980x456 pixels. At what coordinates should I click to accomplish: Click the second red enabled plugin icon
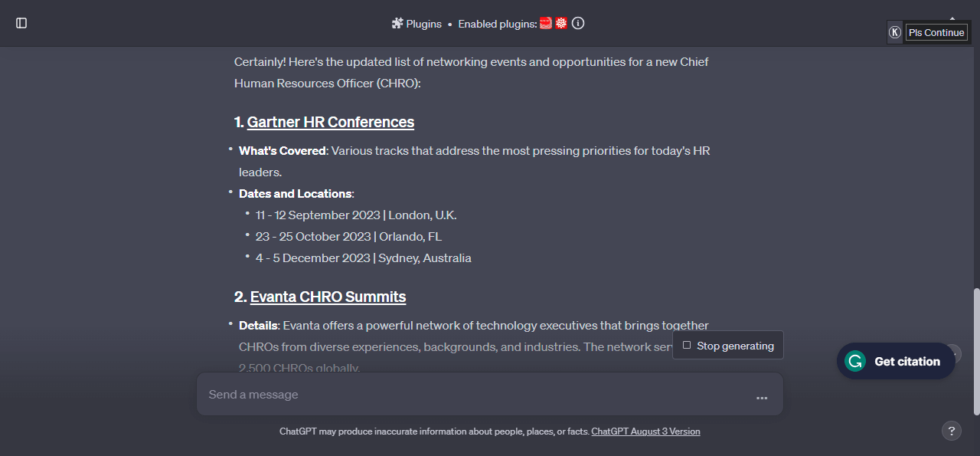point(561,23)
